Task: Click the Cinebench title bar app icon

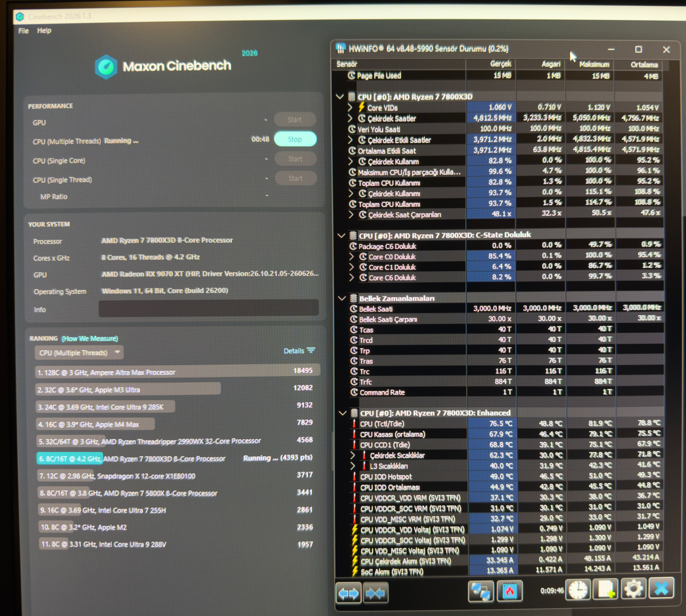Action: pyautogui.click(x=20, y=16)
